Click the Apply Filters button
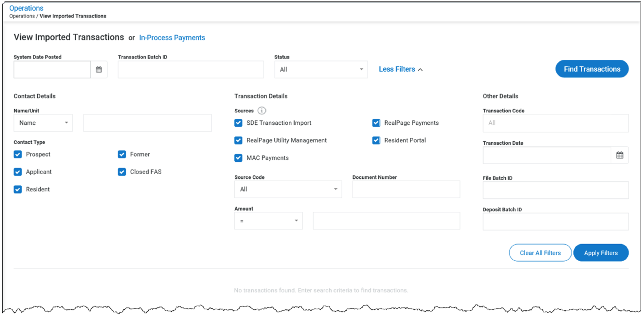This screenshot has height=316, width=644. coord(600,253)
